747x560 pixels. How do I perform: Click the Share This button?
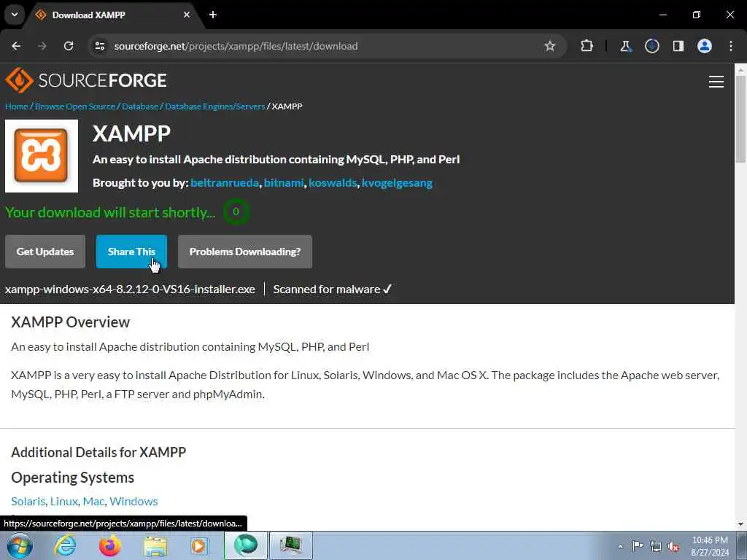(x=131, y=252)
